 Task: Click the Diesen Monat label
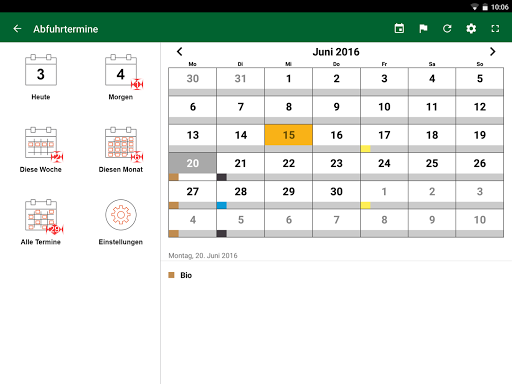pos(121,170)
